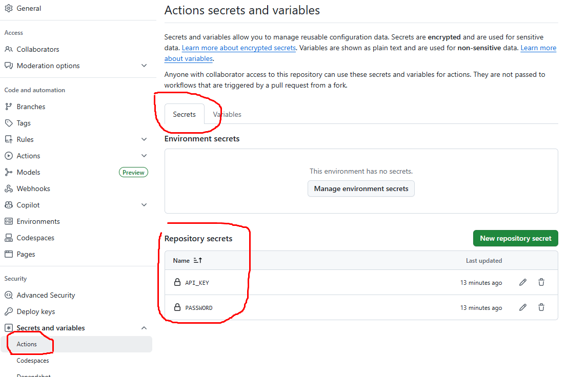
Task: Click the lock icon beside API_KEY
Action: tap(177, 282)
